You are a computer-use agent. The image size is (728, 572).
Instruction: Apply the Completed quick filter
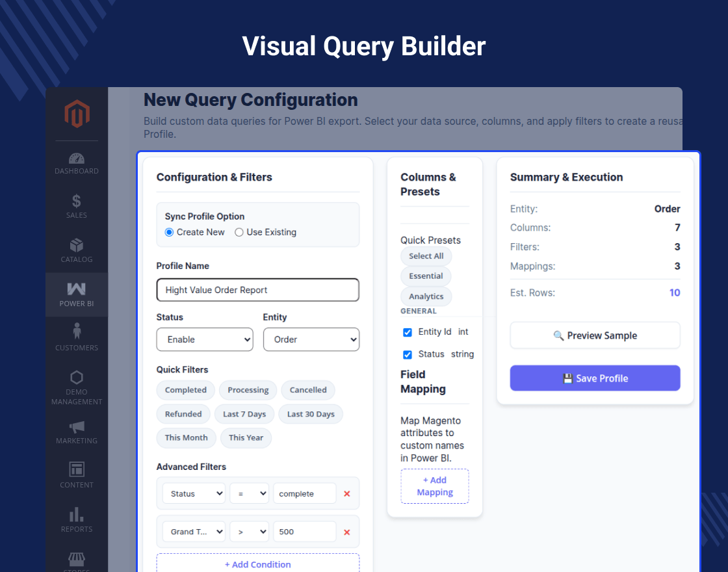pos(186,390)
